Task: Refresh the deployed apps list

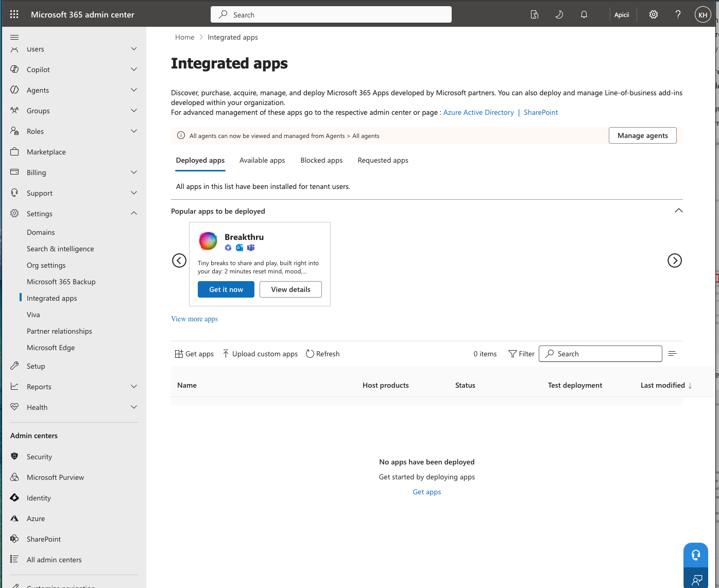Action: [322, 354]
